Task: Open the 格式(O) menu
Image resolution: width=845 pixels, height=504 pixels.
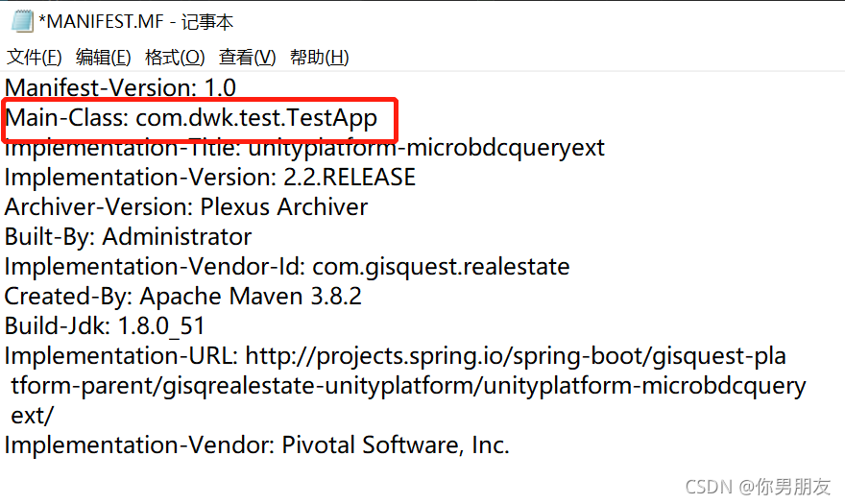Action: (175, 58)
